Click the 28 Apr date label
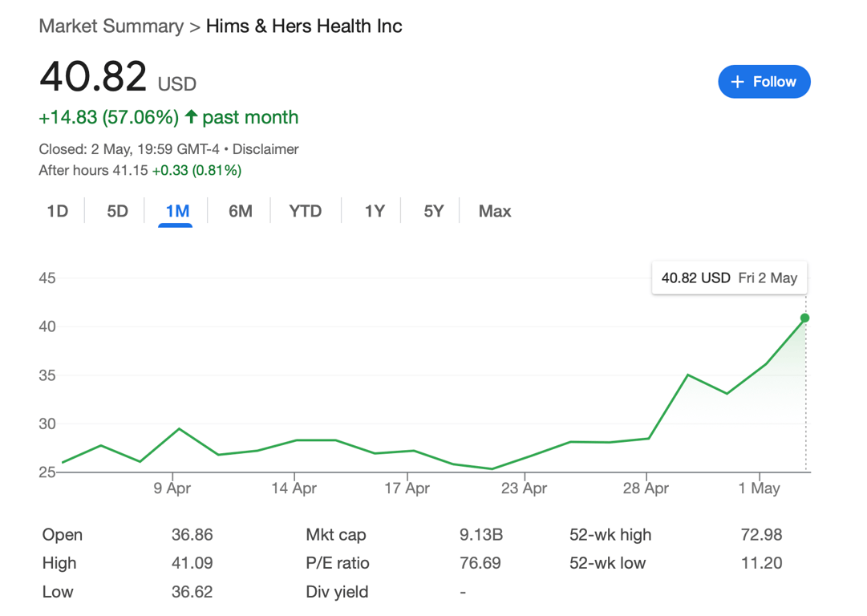The height and width of the screenshot is (616, 867). (x=646, y=488)
